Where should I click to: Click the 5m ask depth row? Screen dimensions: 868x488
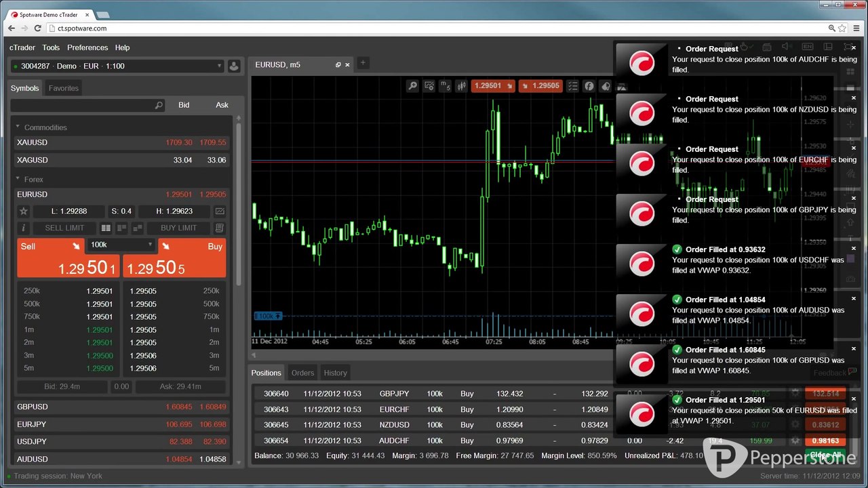(x=174, y=368)
